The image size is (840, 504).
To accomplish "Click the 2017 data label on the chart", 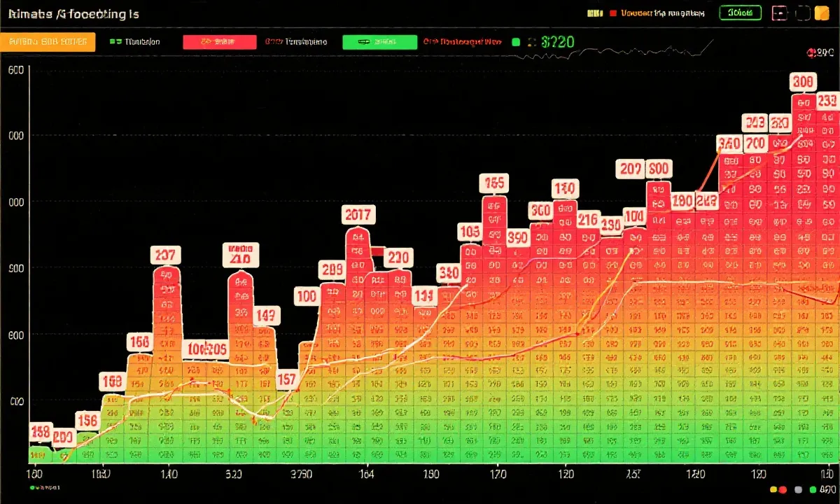I will (358, 214).
